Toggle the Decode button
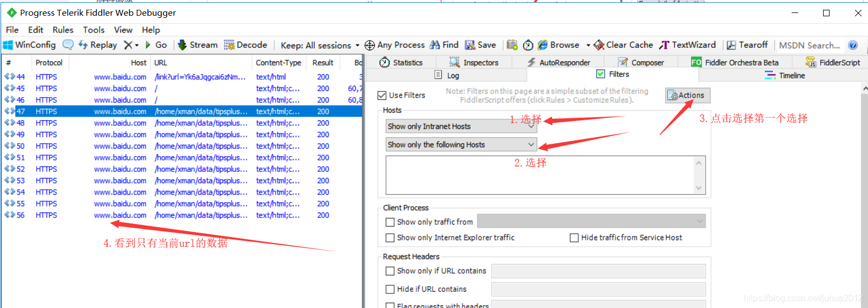 point(246,45)
